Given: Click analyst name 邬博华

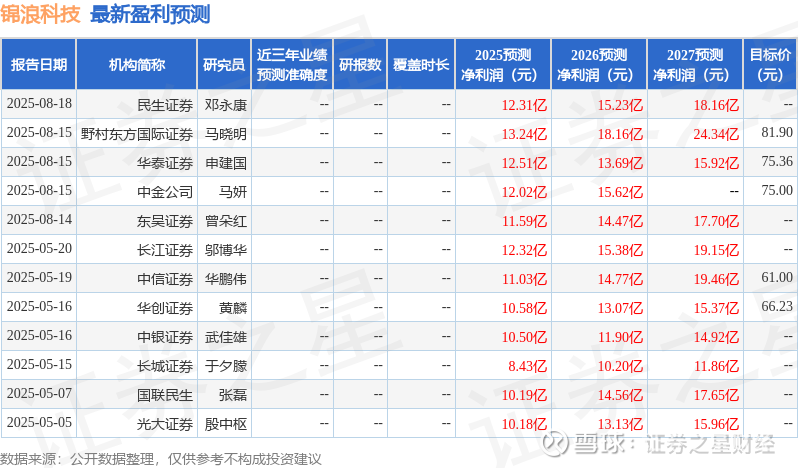Looking at the screenshot, I should click(226, 250).
